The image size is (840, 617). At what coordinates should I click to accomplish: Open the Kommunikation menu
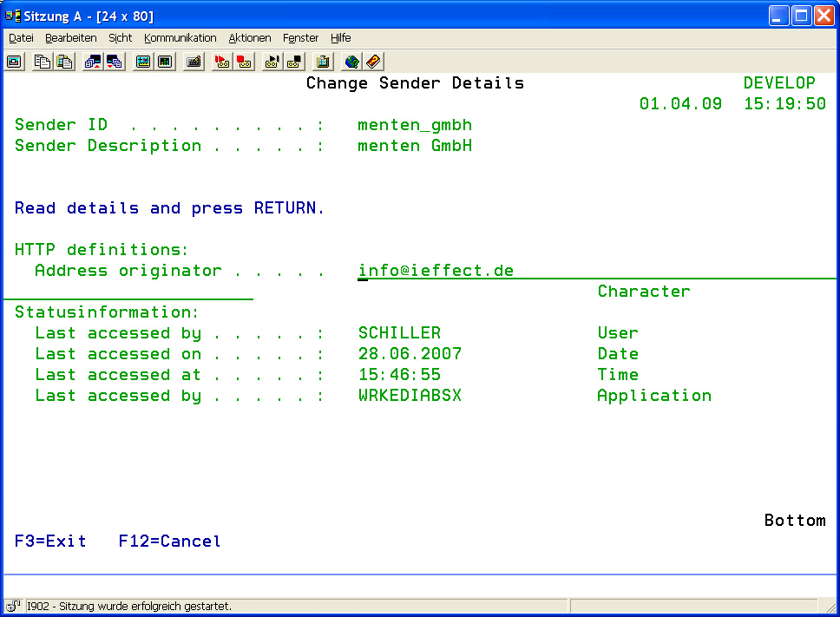coord(180,38)
